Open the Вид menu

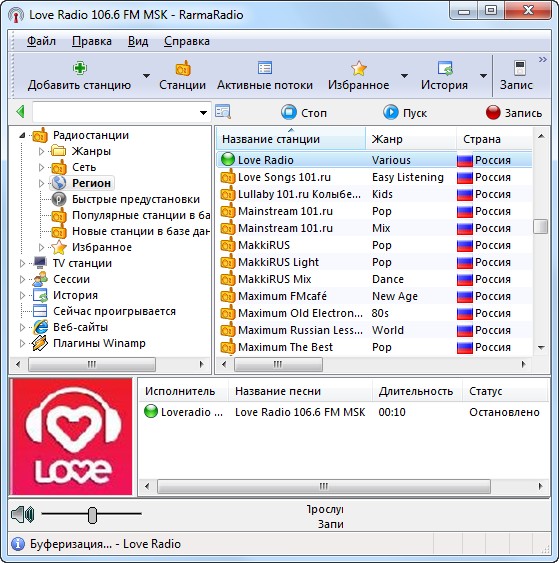coord(138,41)
